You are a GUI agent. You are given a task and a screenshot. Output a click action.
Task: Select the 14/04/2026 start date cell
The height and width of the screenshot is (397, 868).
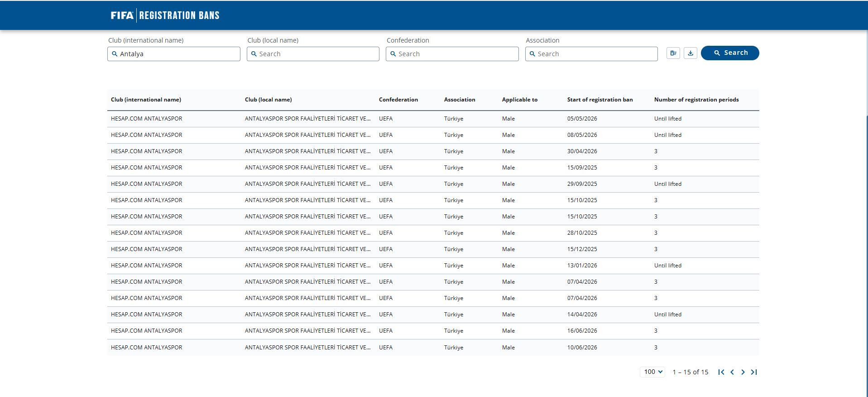coord(582,315)
